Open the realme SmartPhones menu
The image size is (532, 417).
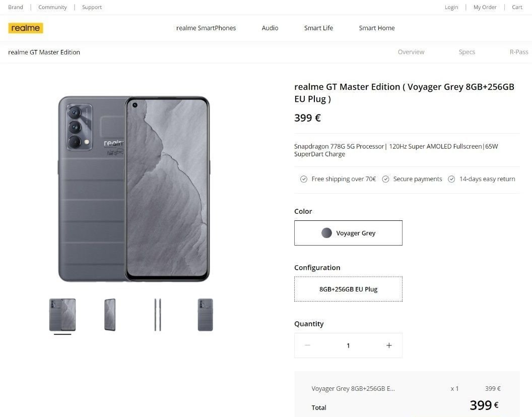coord(206,28)
